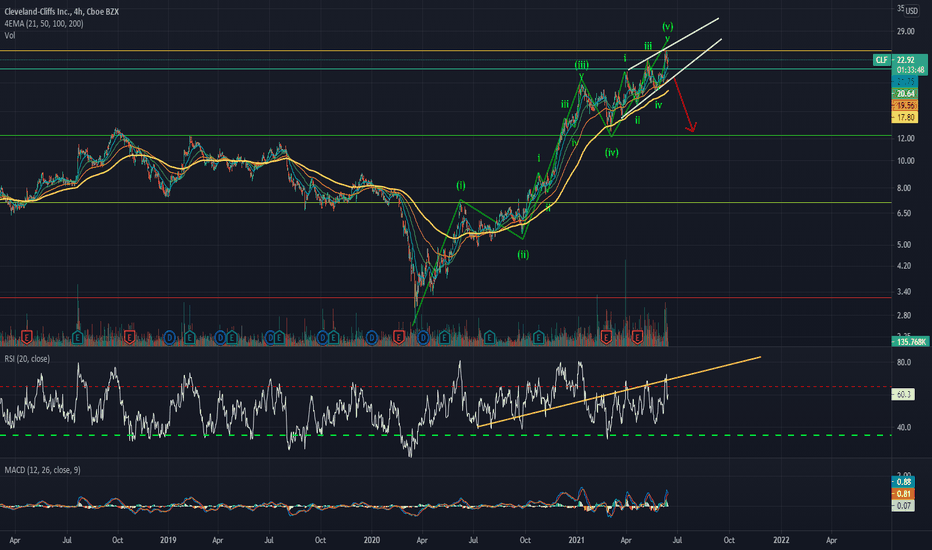The width and height of the screenshot is (932, 550).
Task: Click the Vol indicator legend label
Action: (x=10, y=35)
